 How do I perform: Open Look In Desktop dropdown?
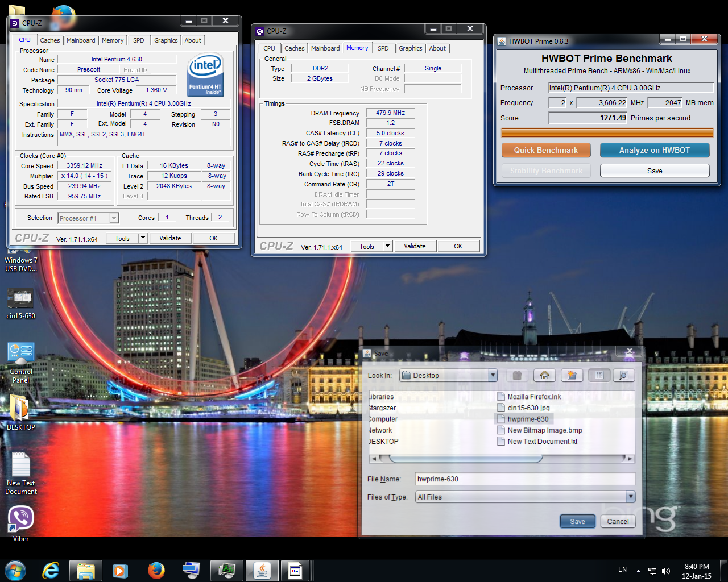493,375
